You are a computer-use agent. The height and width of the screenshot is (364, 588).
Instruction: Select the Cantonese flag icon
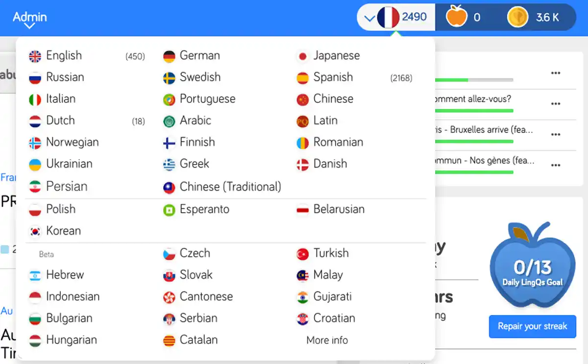pos(169,297)
